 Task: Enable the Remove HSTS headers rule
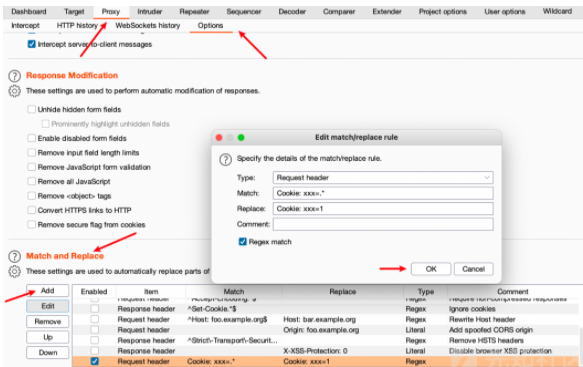[95, 340]
